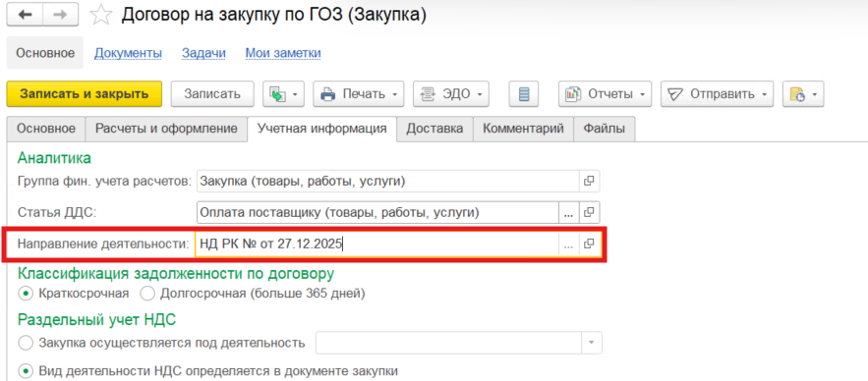The width and height of the screenshot is (868, 381).
Task: Select the Основное navigation section
Action: pos(45,53)
